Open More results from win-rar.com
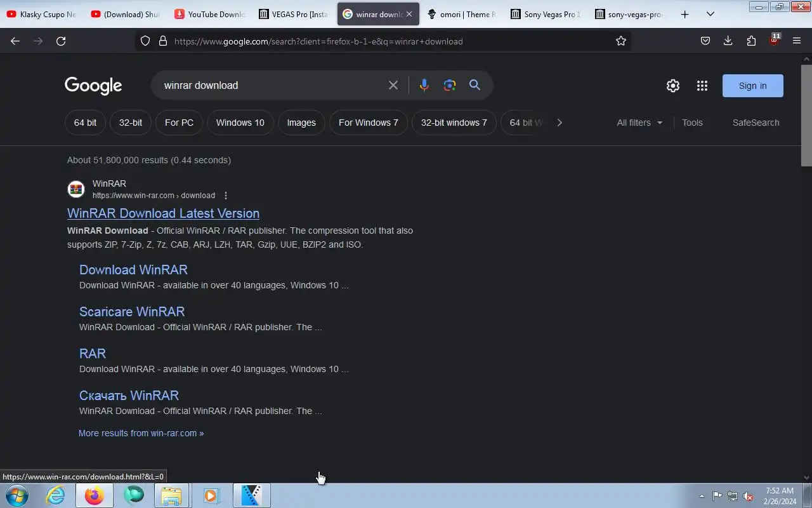 (141, 433)
